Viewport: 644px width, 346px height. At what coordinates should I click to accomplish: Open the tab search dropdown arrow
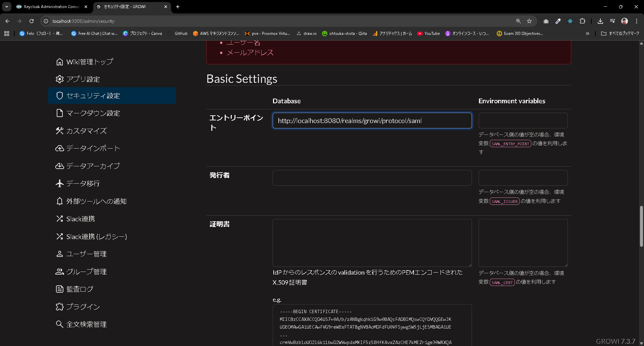(7, 7)
